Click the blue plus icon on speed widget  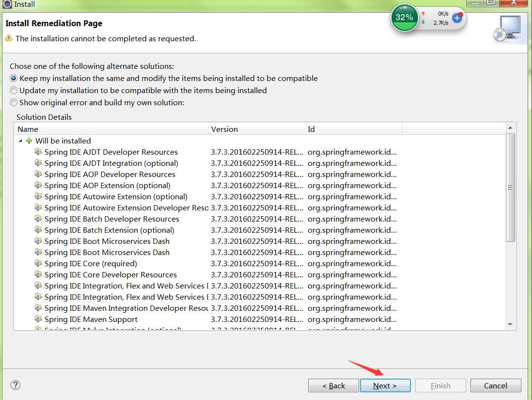pos(457,17)
